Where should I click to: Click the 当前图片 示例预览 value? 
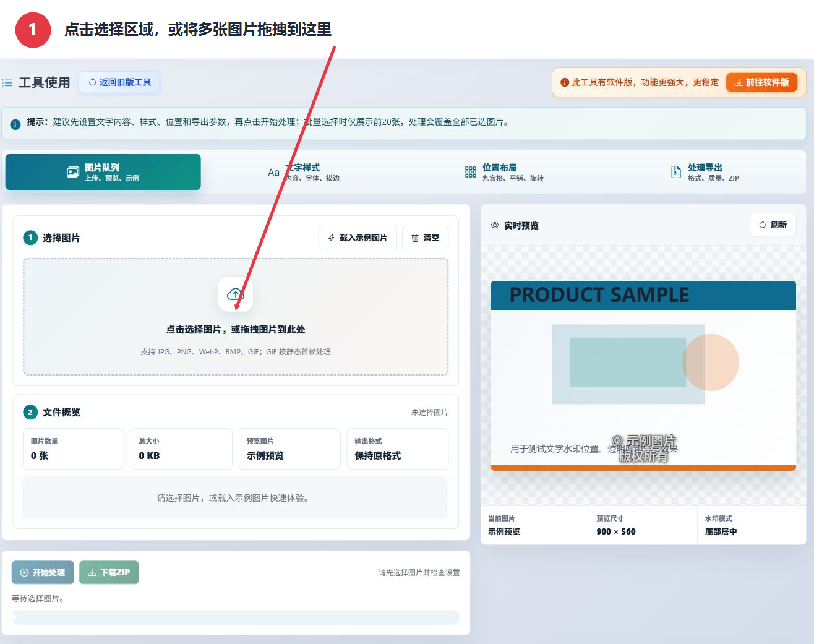click(x=504, y=531)
